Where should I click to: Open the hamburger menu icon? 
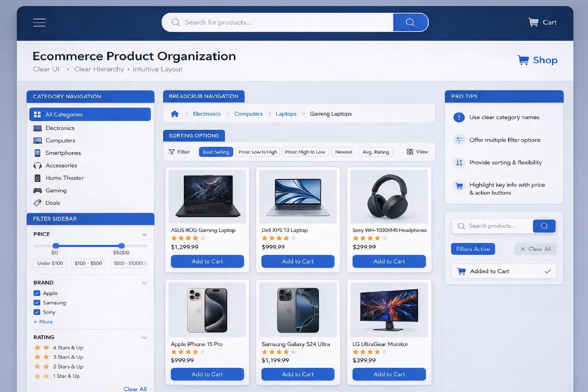(39, 23)
